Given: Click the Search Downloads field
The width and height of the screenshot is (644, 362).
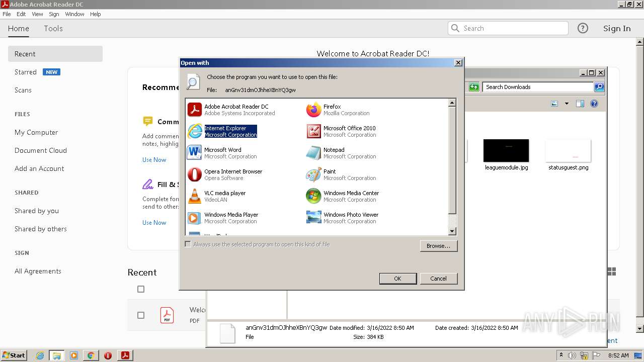Looking at the screenshot, I should (538, 87).
